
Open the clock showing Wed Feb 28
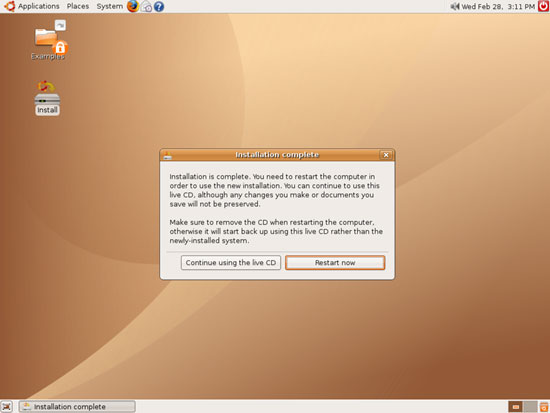498,6
